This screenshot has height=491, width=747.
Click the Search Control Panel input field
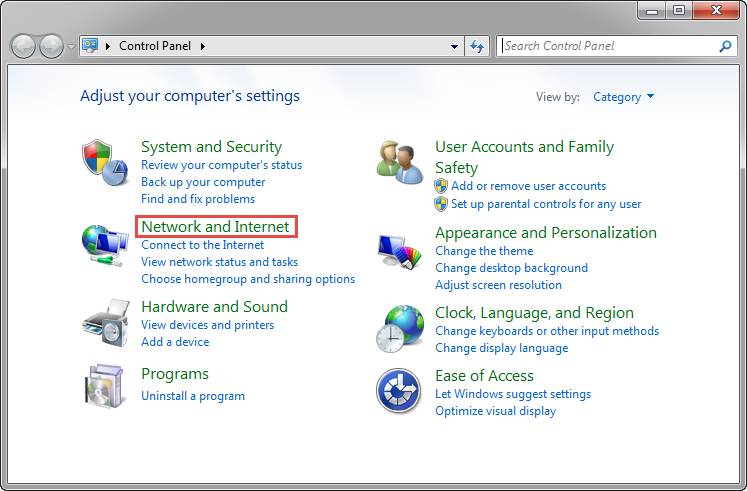click(608, 46)
